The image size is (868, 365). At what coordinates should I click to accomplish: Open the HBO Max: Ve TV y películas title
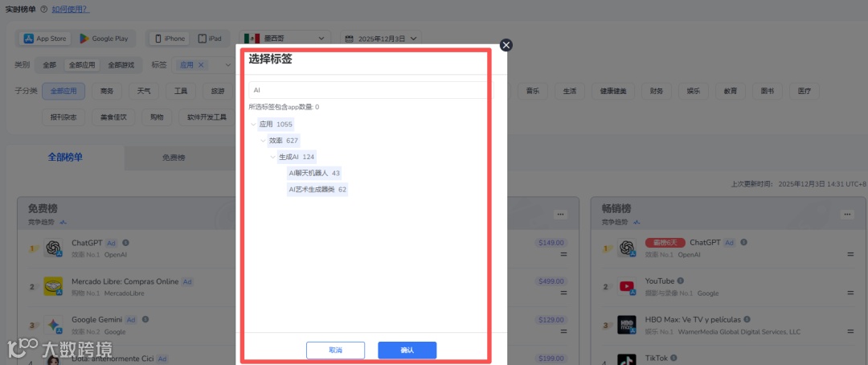tap(693, 320)
